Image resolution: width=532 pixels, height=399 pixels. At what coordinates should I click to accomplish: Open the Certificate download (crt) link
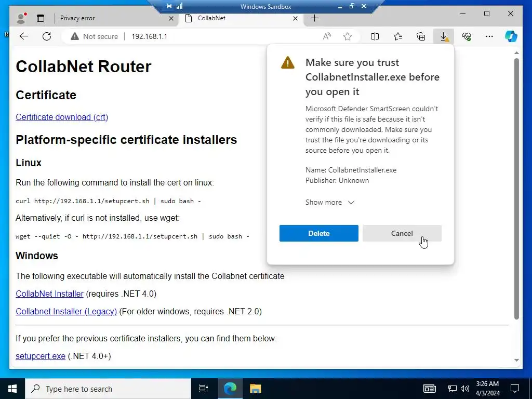click(62, 117)
